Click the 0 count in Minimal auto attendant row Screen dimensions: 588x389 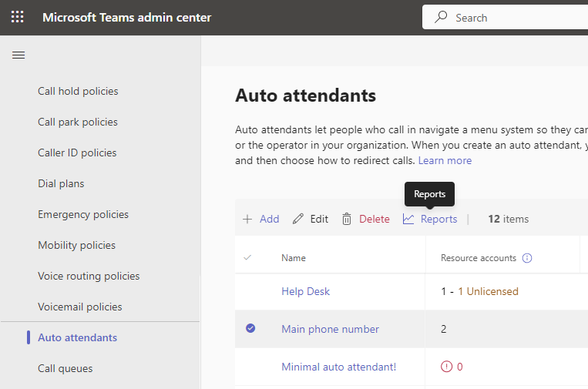[x=459, y=367]
